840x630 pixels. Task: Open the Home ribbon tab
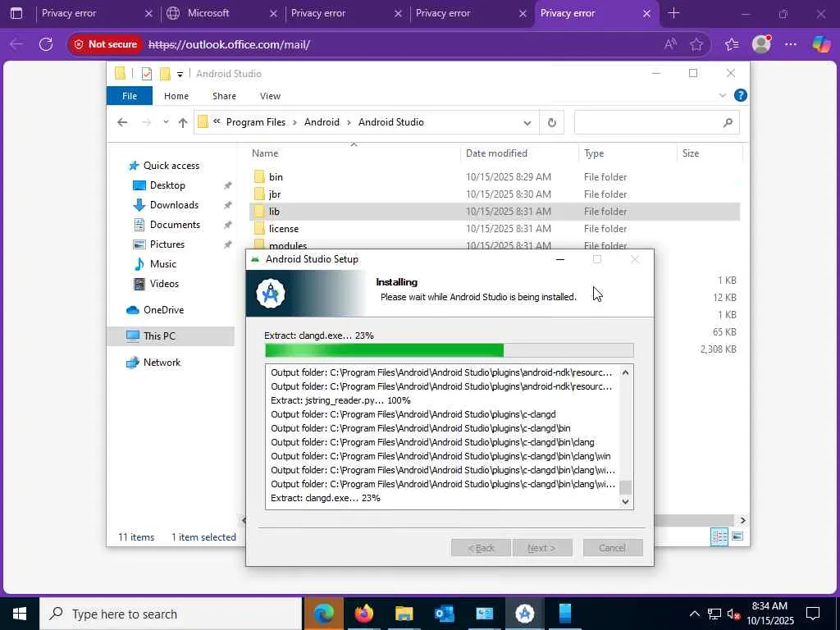tap(176, 96)
